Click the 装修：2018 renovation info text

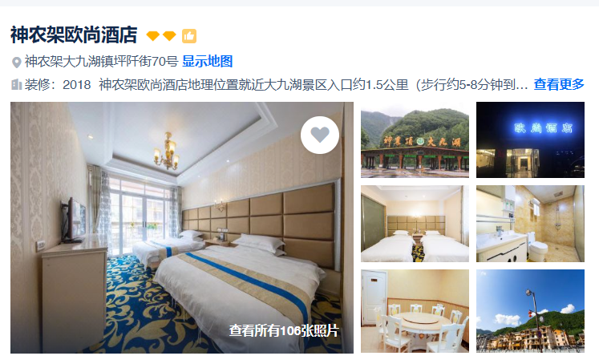(x=58, y=84)
